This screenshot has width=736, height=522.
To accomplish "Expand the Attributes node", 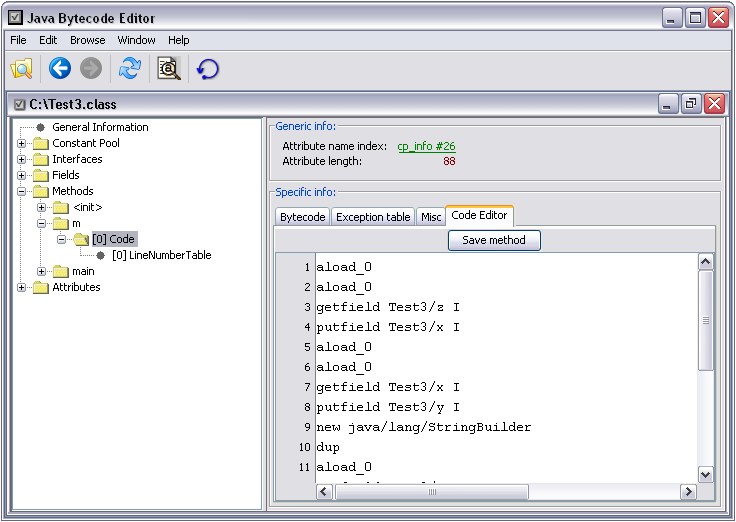I will tap(21, 287).
